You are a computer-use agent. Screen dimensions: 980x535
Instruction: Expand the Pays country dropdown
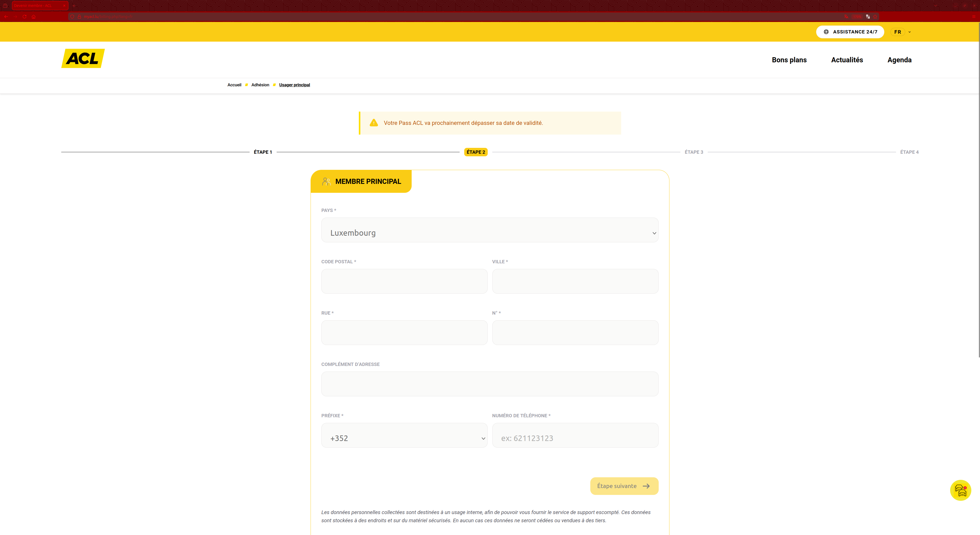coord(490,233)
